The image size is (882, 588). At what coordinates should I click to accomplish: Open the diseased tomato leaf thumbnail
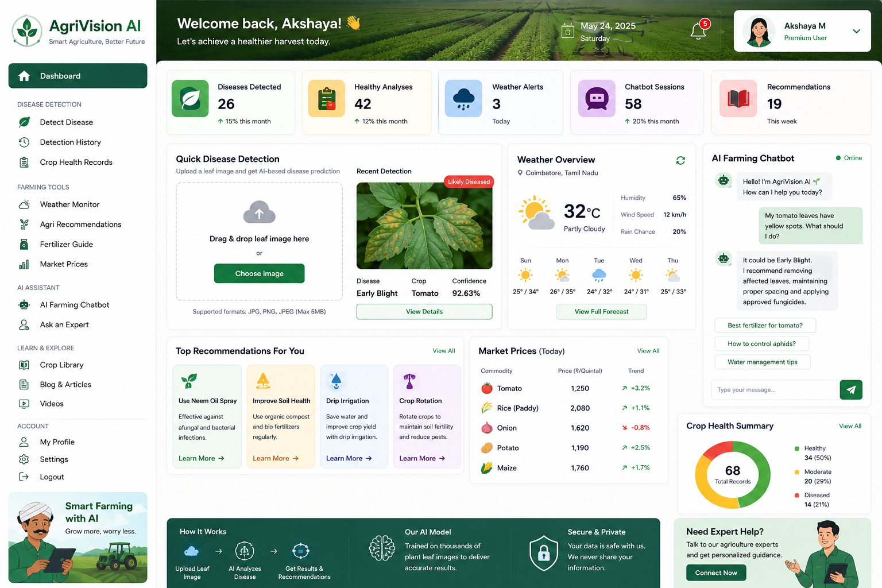pos(424,226)
